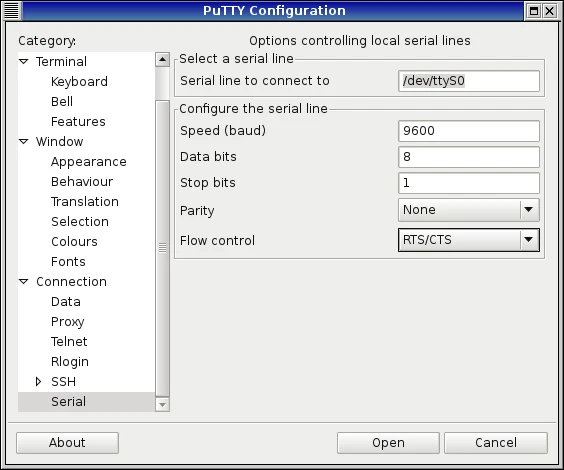Select the Bell category
564x470 pixels.
[x=62, y=101]
